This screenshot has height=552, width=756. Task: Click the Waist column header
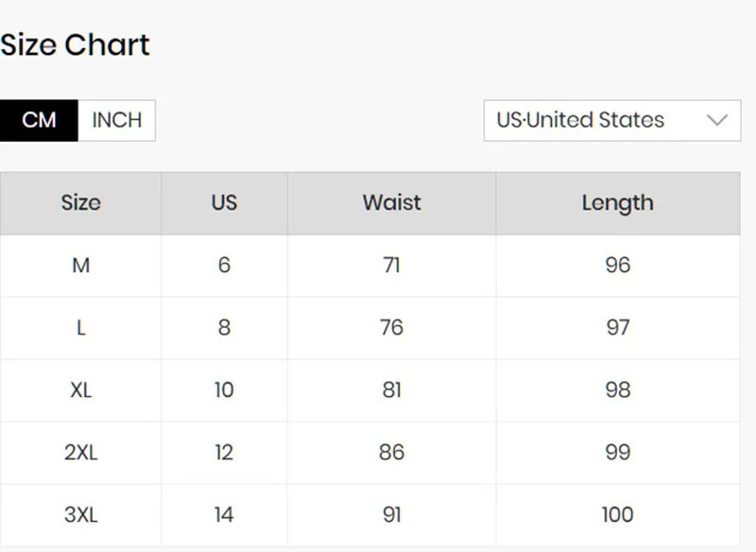point(391,202)
